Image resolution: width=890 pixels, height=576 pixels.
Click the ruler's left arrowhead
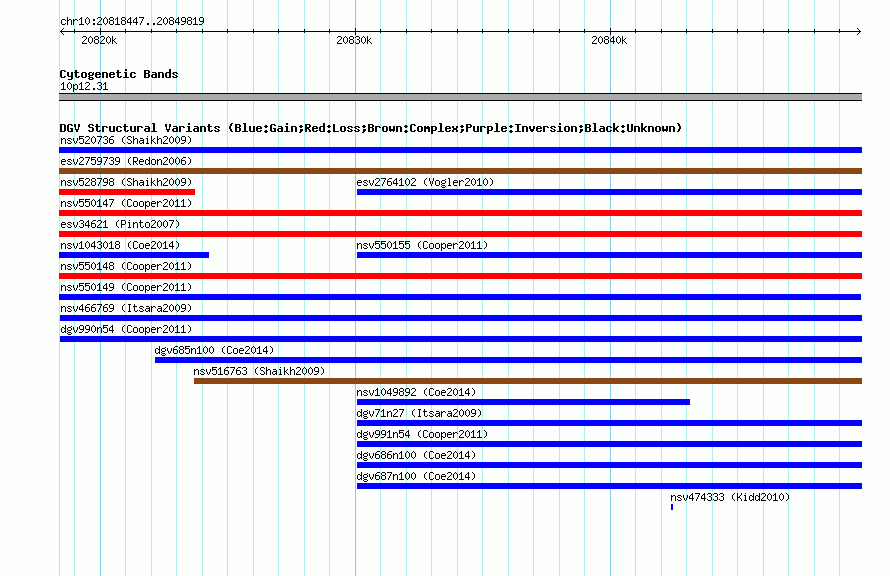point(62,31)
